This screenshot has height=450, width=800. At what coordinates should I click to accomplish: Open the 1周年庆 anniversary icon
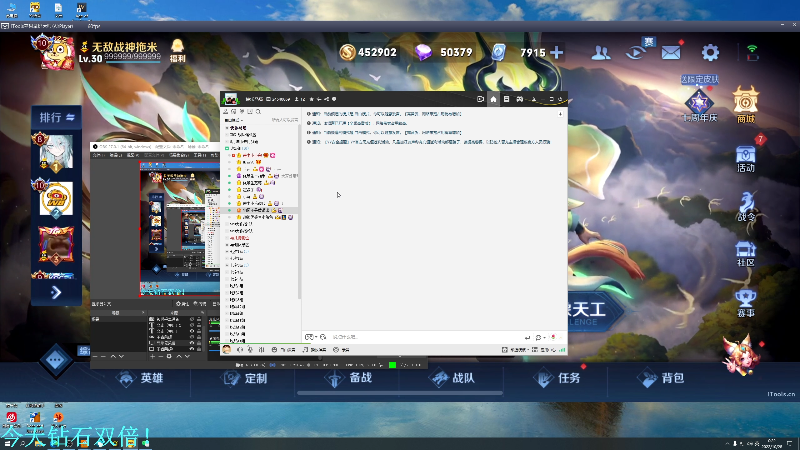coord(699,107)
